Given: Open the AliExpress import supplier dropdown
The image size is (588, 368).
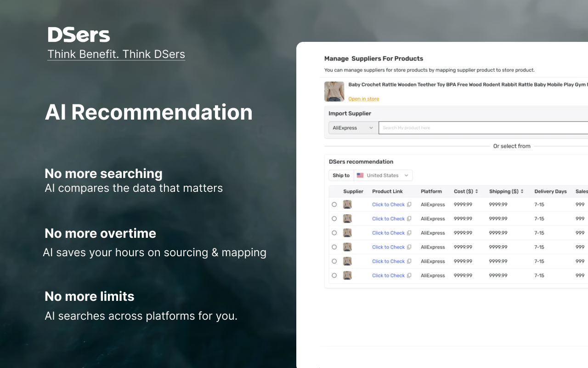Looking at the screenshot, I should (353, 128).
